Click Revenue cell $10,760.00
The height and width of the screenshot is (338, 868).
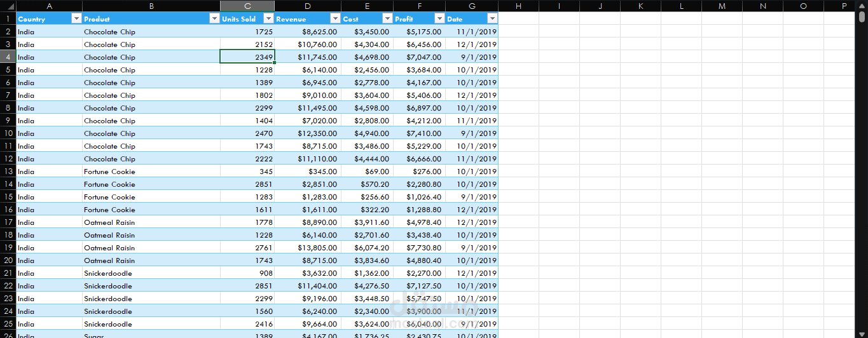pyautogui.click(x=308, y=44)
